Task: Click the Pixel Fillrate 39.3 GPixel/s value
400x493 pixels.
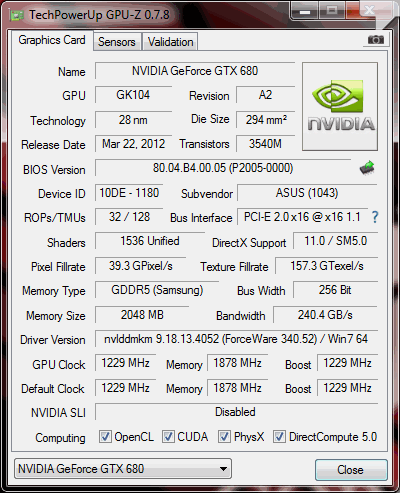Action: click(140, 266)
